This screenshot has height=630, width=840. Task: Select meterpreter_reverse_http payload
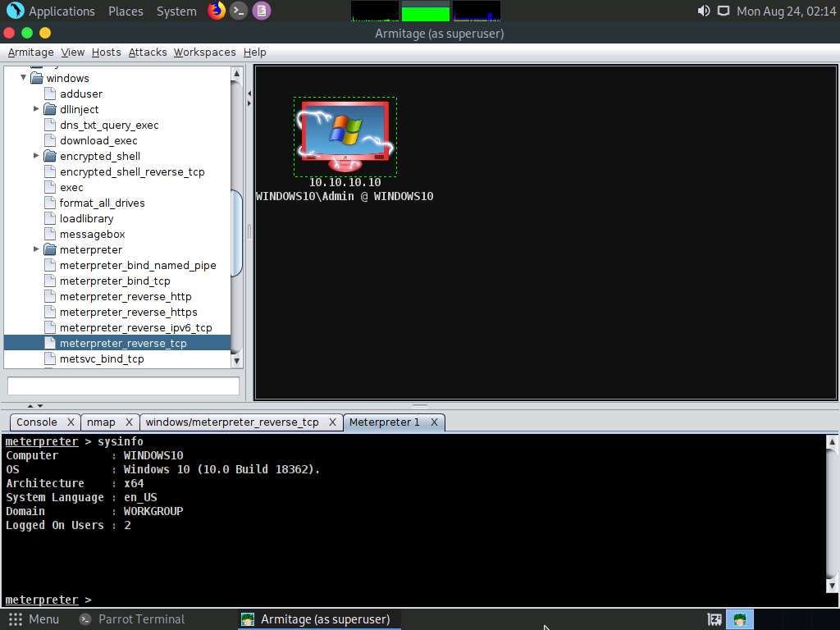pos(126,296)
